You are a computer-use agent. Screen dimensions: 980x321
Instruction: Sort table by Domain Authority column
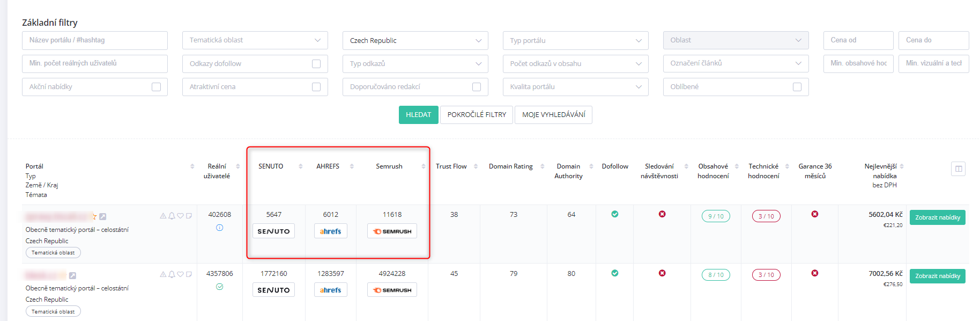tap(591, 166)
